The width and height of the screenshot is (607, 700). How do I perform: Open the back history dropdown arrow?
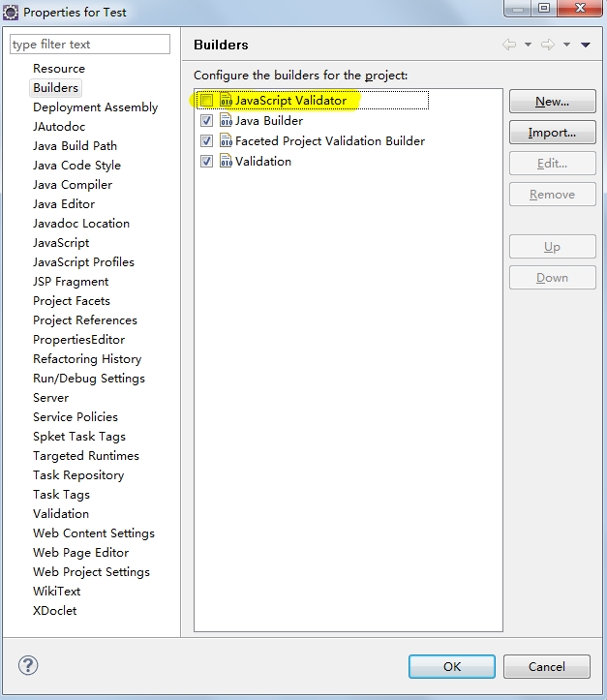click(528, 45)
